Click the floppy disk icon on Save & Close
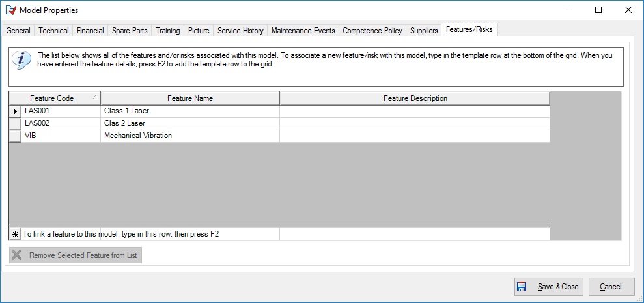 coord(522,287)
